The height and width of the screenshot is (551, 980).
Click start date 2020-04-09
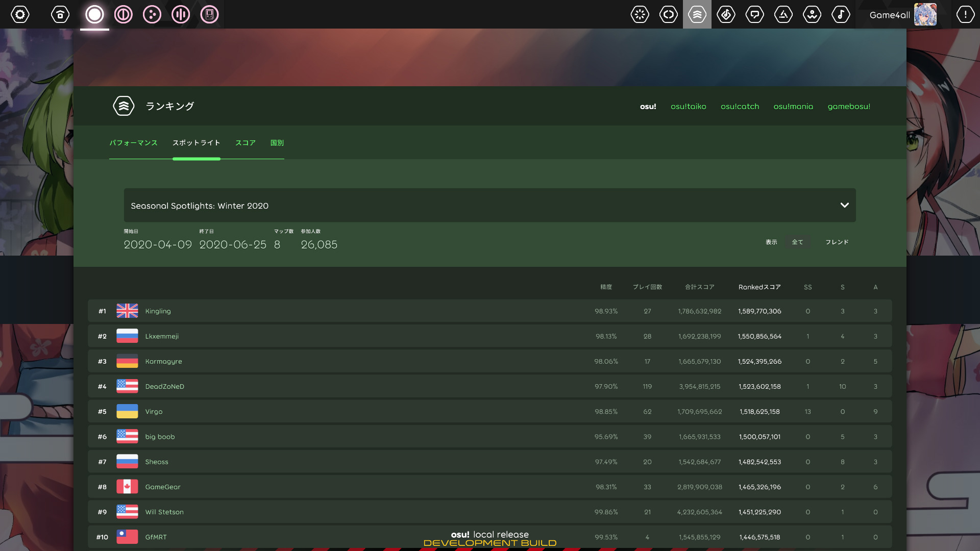pyautogui.click(x=158, y=244)
